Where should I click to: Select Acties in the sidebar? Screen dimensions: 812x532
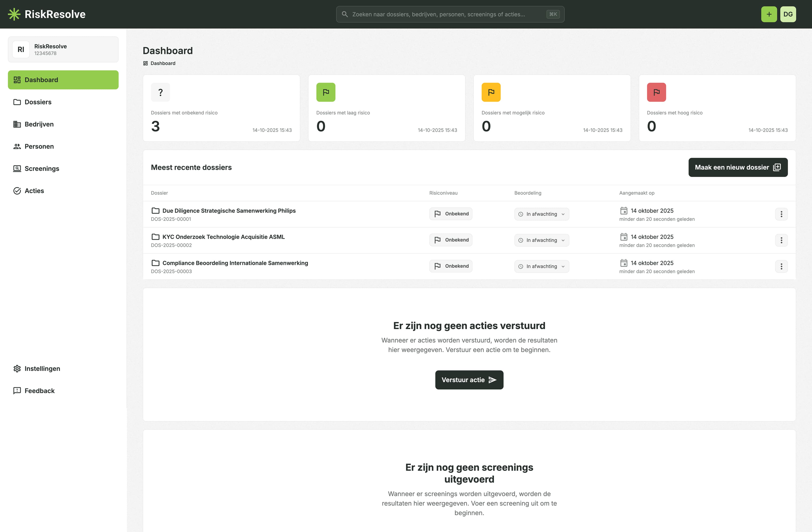tap(33, 191)
